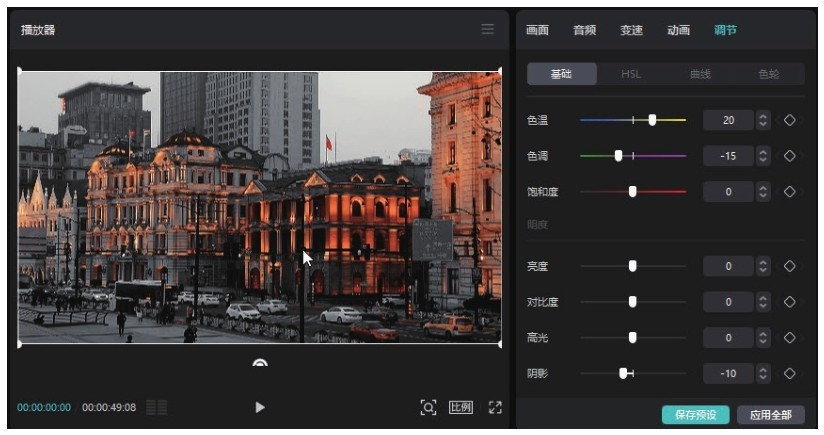Add keyframe for 色调 parameter
This screenshot has width=824, height=435.
(789, 156)
